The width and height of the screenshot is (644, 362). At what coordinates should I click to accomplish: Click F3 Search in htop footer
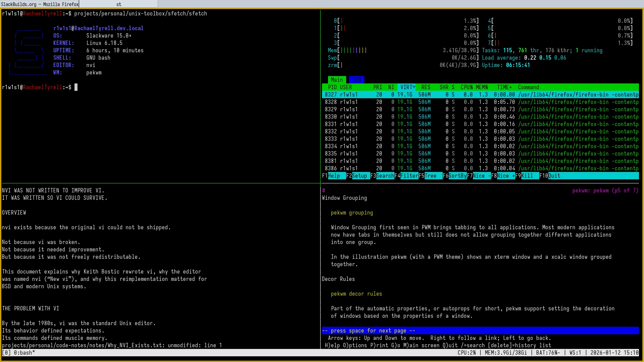385,176
